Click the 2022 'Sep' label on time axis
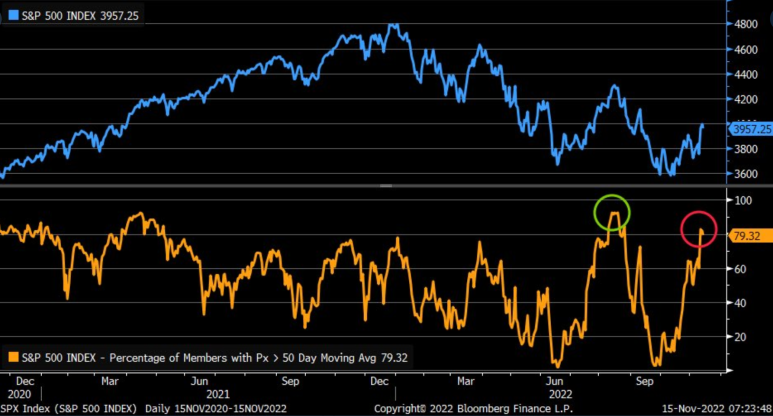 [644, 381]
